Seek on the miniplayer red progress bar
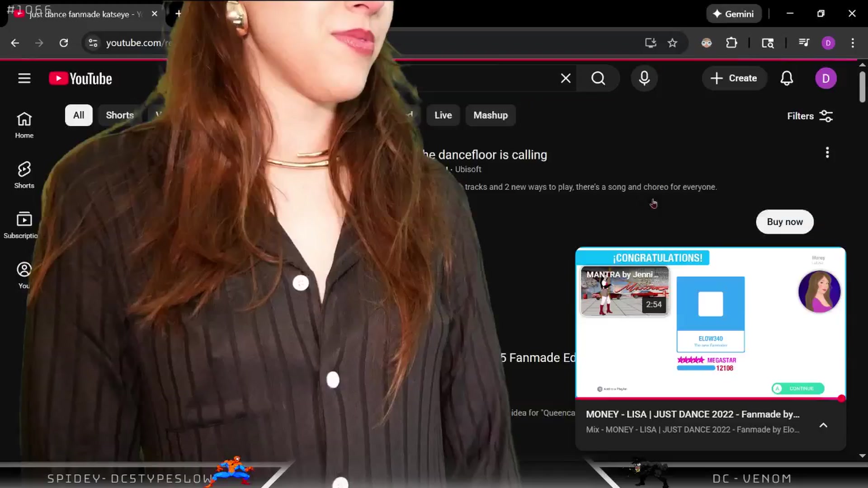The width and height of the screenshot is (868, 488). pos(710,399)
